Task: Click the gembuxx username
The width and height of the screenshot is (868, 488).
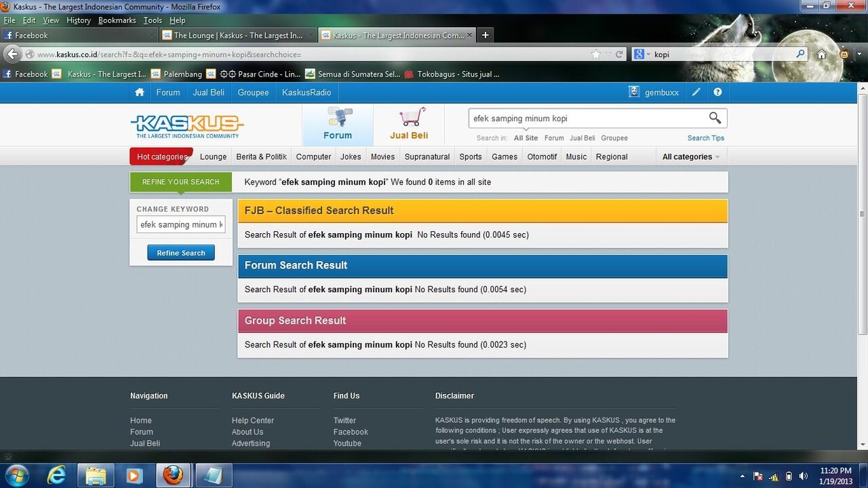Action: (x=661, y=92)
